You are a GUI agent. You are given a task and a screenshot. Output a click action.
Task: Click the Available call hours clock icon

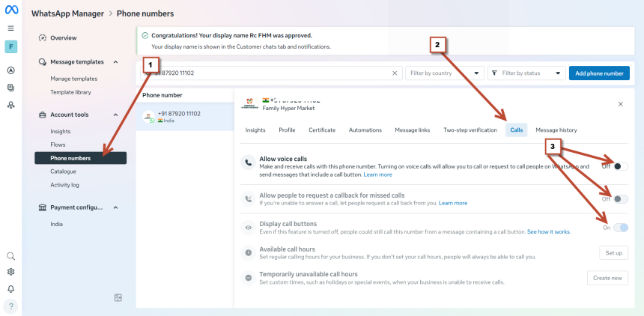pyautogui.click(x=248, y=252)
